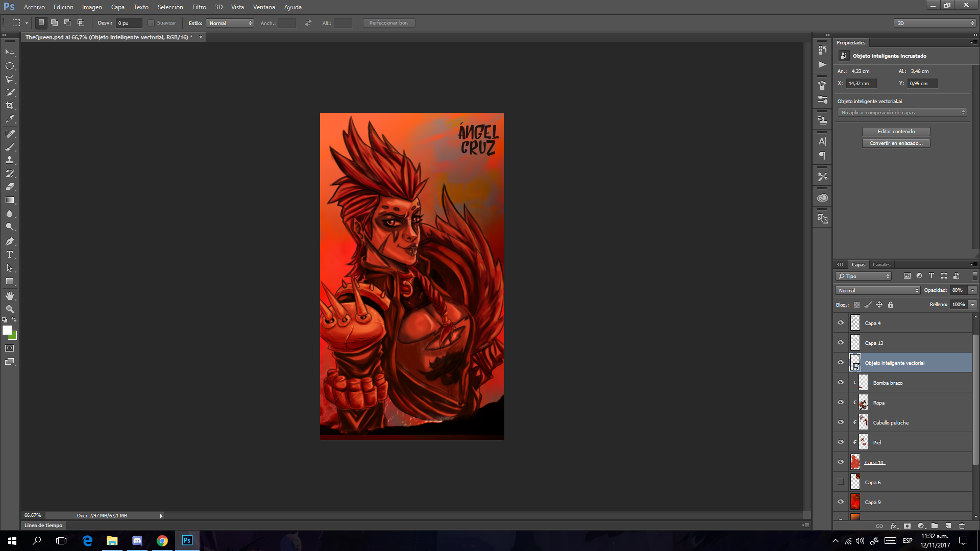Select the Eraser tool

click(10, 187)
